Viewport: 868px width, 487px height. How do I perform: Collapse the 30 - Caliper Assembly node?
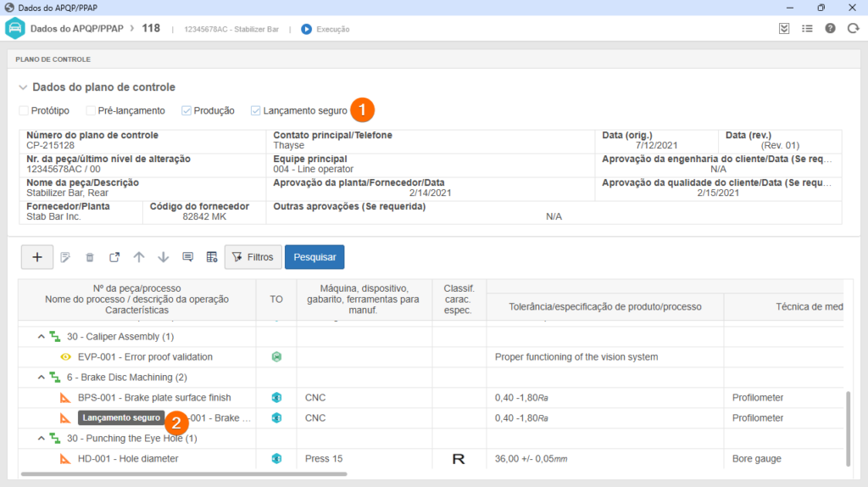tap(41, 337)
